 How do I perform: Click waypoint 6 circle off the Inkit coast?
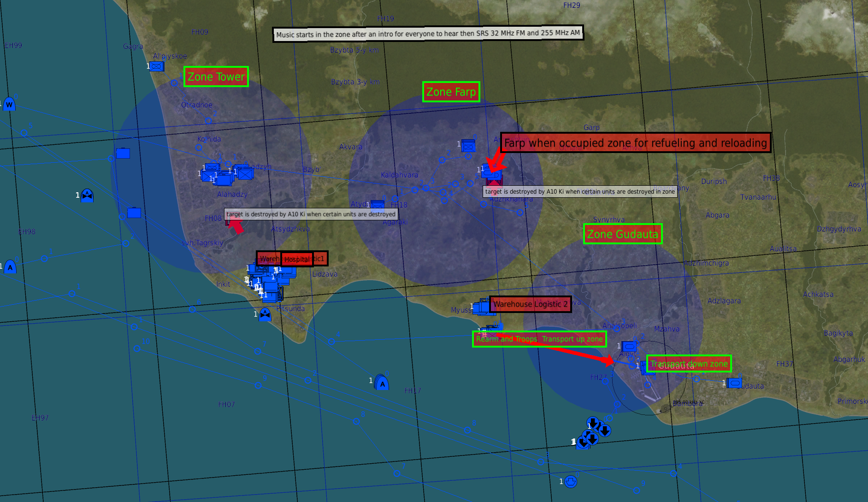(x=192, y=309)
